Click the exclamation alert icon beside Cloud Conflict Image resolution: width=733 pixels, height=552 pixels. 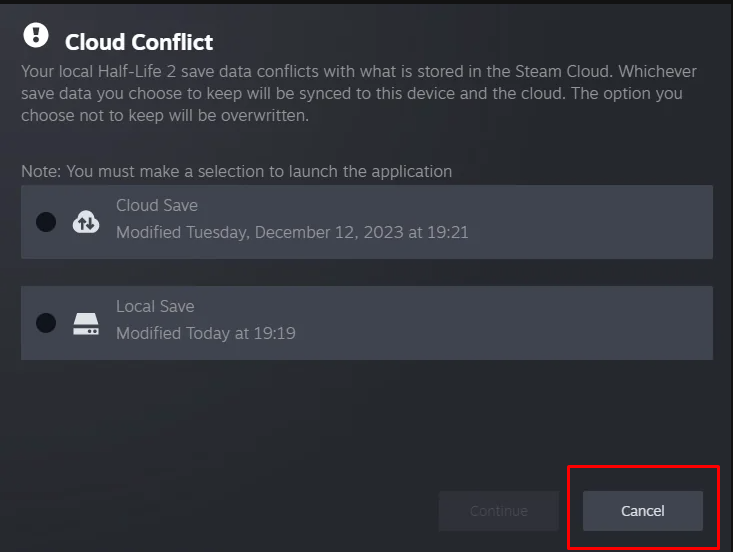point(36,37)
